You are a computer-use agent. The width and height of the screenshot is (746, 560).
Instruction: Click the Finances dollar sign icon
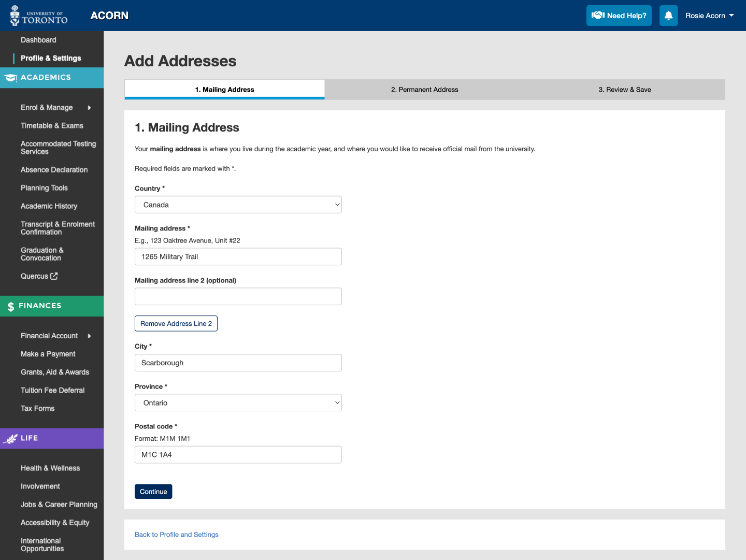[10, 307]
